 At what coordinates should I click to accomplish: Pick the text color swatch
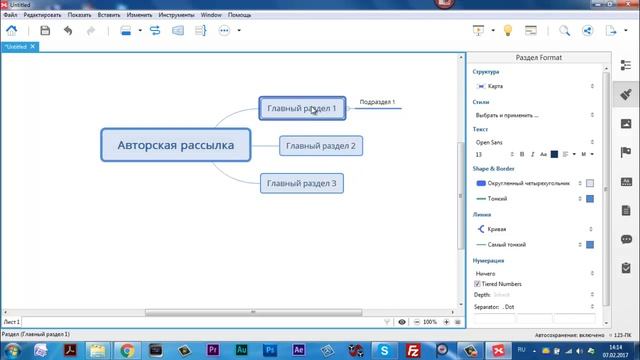tap(554, 154)
